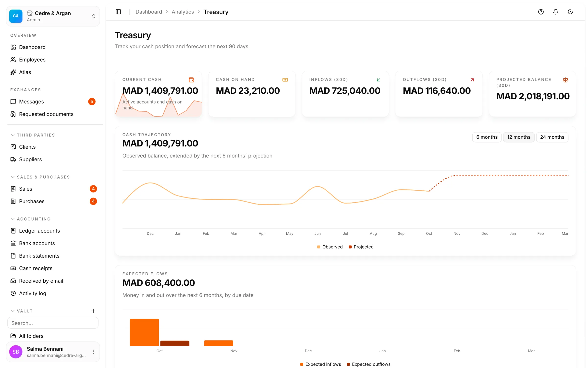
Task: Toggle the sidebar panel icon
Action: point(118,12)
